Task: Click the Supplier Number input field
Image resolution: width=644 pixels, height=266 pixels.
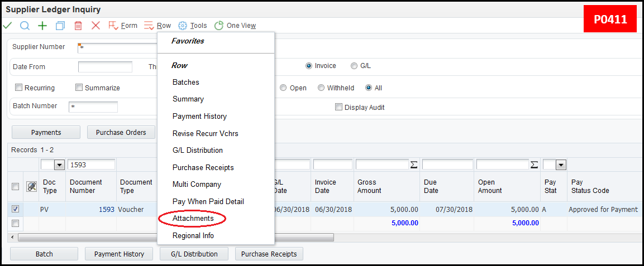Action: [117, 48]
